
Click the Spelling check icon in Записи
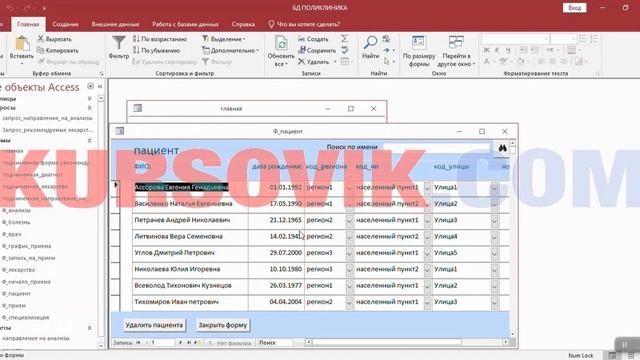pyautogui.click(x=344, y=50)
